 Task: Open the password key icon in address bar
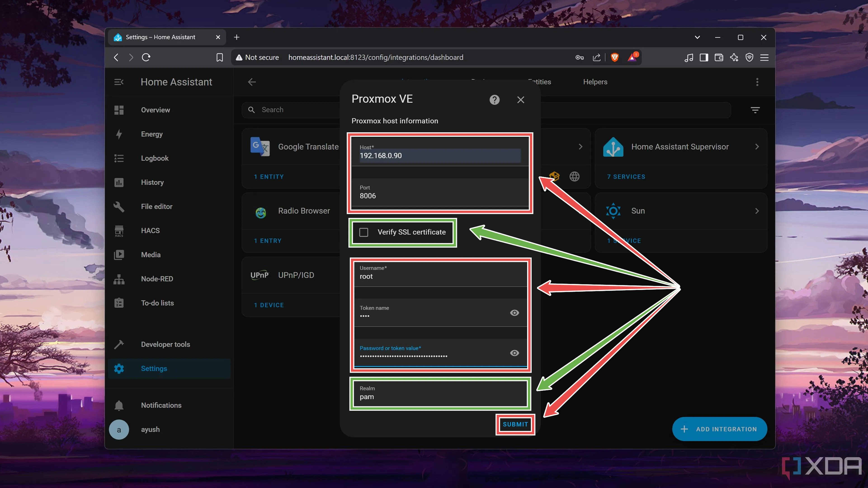click(x=579, y=57)
